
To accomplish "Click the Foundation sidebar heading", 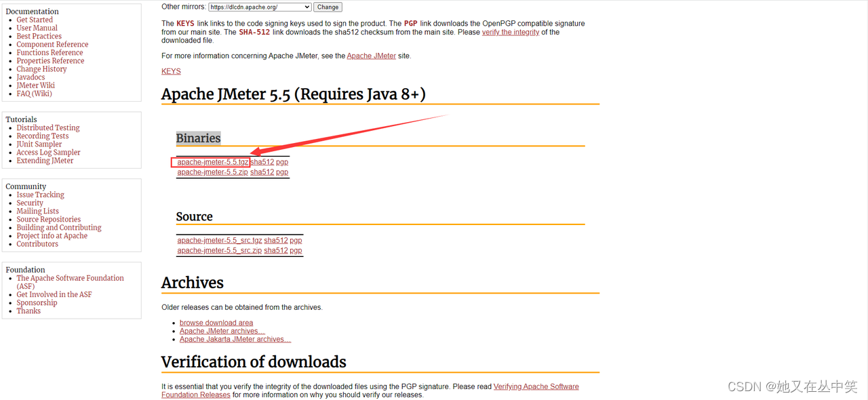I will click(25, 270).
